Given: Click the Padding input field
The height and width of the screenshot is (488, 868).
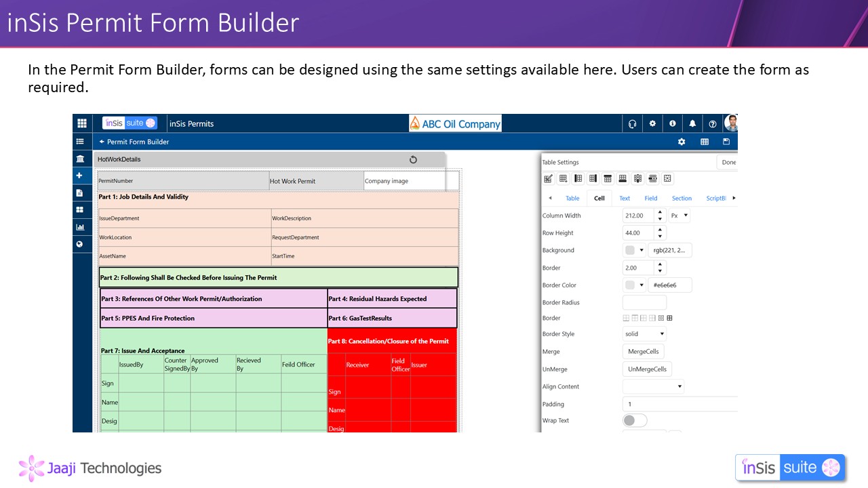Looking at the screenshot, I should click(678, 404).
